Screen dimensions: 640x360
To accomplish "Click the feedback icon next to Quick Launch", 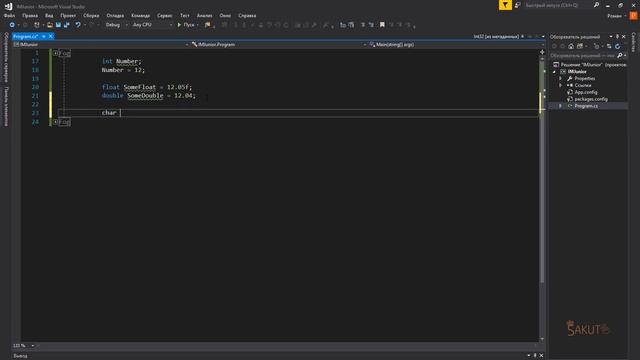I will 518,5.
